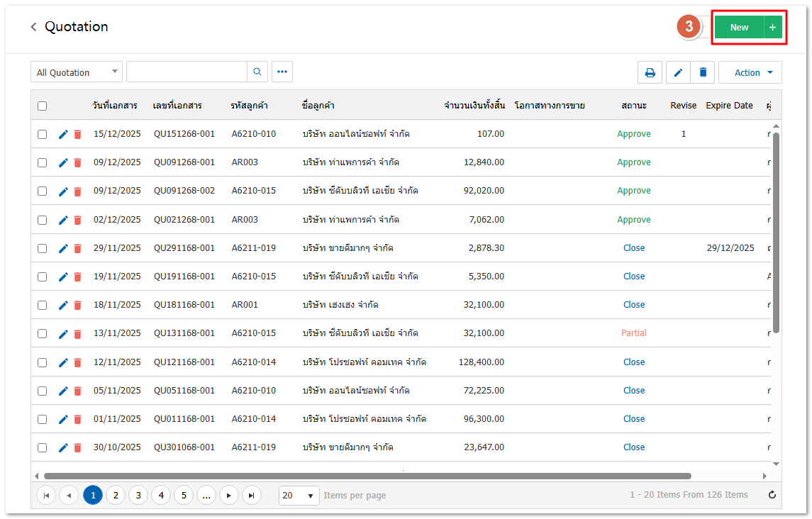Tick the select-all header checkbox
Screen dimensions: 812x519
coord(43,106)
